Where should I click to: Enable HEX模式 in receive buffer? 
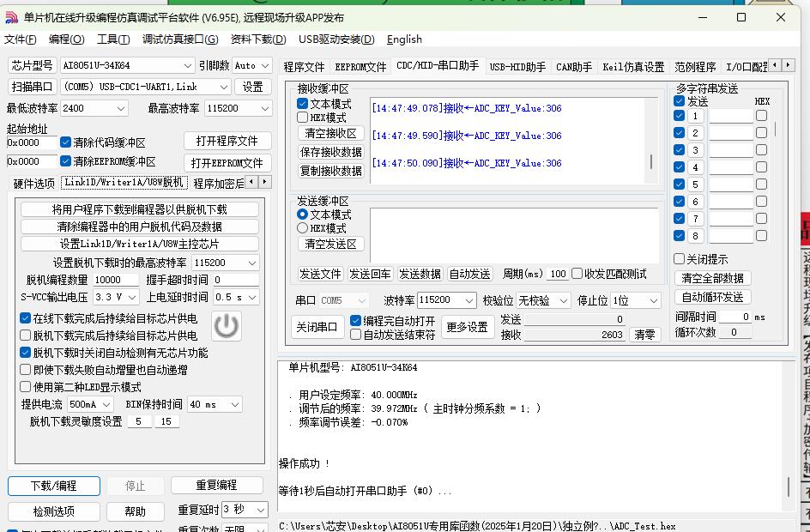[x=303, y=118]
